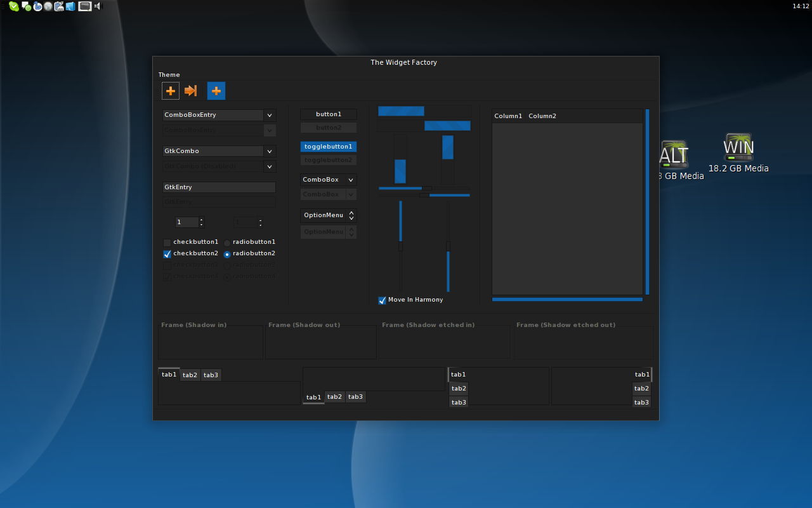This screenshot has height=508, width=812.
Task: Click the active ComboBoxEntry text field
Action: click(213, 115)
